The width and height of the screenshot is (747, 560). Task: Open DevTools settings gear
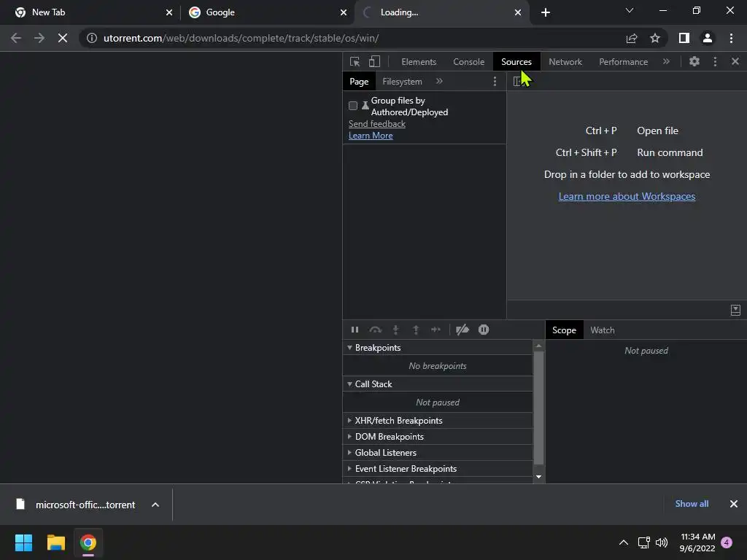click(694, 61)
